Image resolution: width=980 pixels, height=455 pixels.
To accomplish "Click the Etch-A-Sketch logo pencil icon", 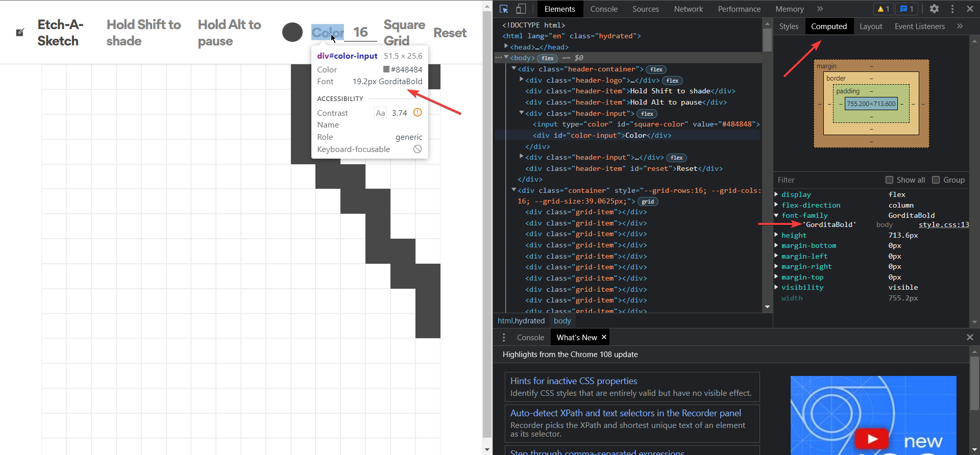I will point(20,33).
